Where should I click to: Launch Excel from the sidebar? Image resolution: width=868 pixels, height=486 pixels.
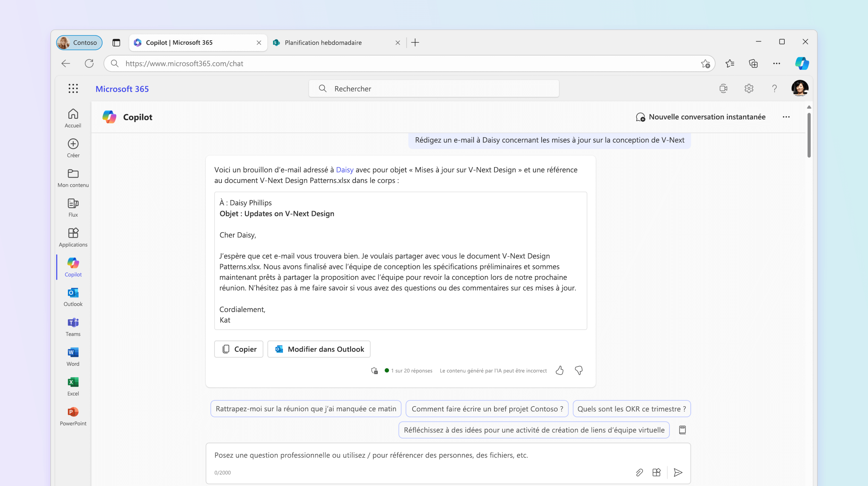tap(73, 387)
